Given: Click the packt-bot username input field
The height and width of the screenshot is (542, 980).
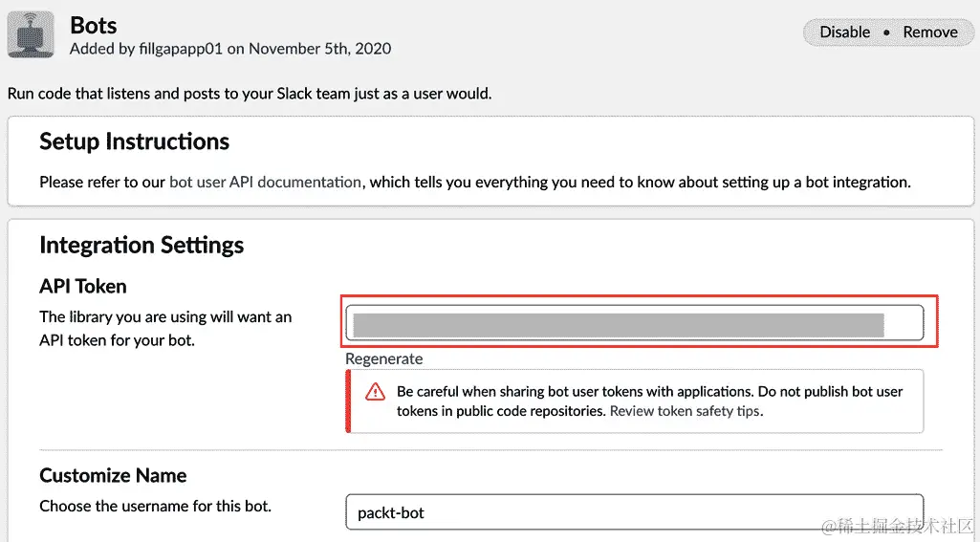Looking at the screenshot, I should [x=634, y=512].
